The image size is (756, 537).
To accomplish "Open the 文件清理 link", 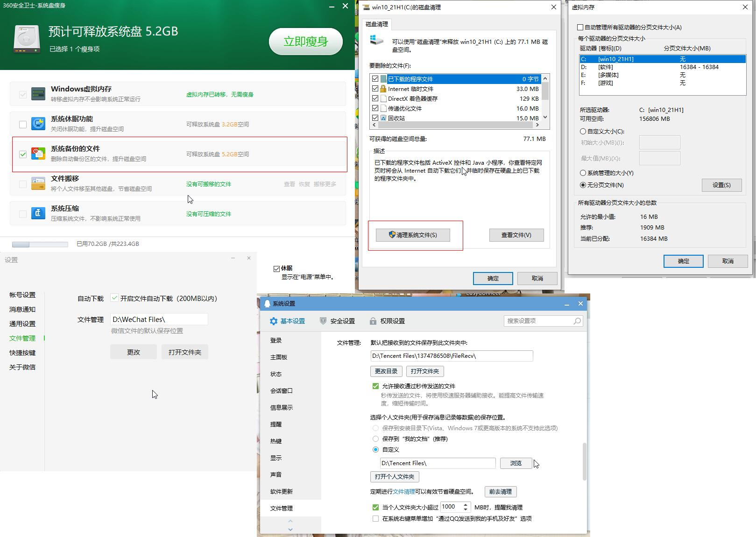I will pos(404,491).
